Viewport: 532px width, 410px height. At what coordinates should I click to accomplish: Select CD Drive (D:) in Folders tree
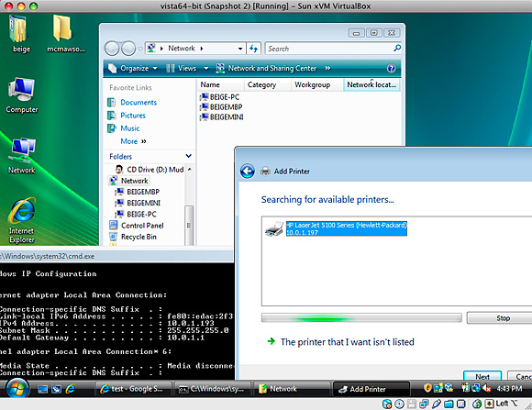click(x=150, y=170)
